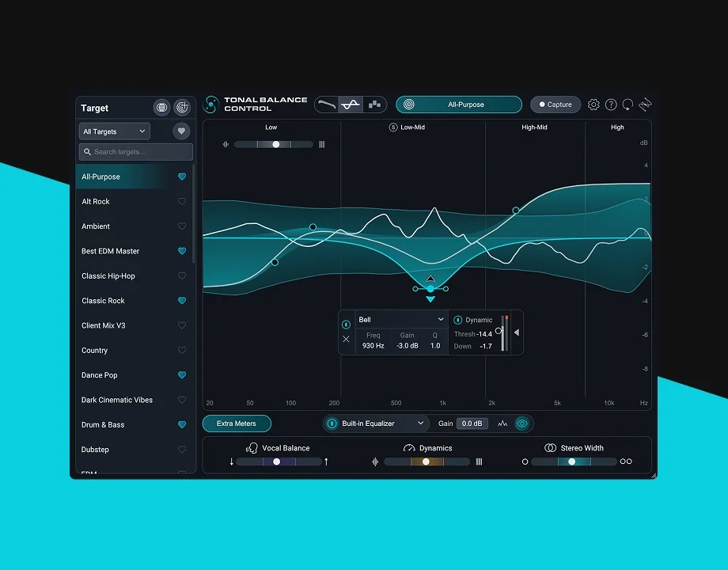Select the 930 Hz bell EQ node
Image resolution: width=728 pixels, height=570 pixels.
(x=430, y=289)
